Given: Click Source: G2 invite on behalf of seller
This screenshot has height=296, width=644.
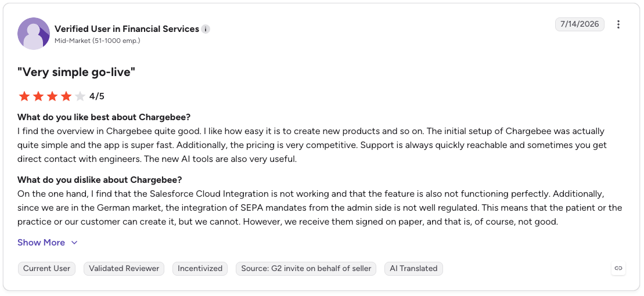Looking at the screenshot, I should 306,269.
